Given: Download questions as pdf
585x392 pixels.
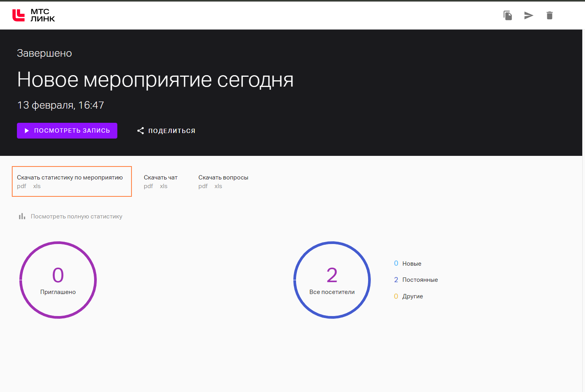Looking at the screenshot, I should coord(203,186).
